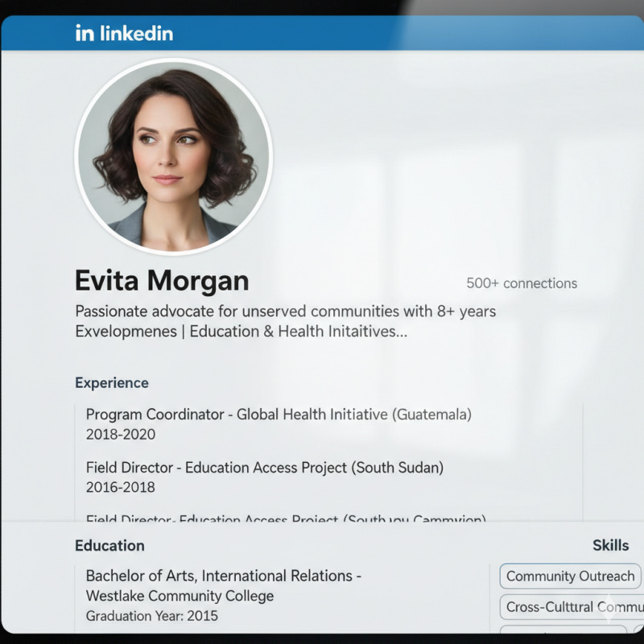Select the Community Outreach skill tag
The width and height of the screenshot is (644, 644).
pos(570,576)
